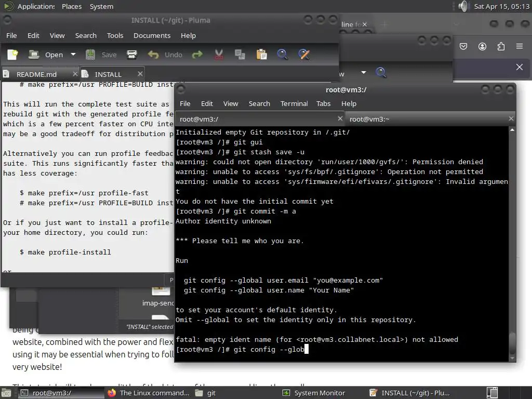Open Pluma Documents menu

click(152, 36)
